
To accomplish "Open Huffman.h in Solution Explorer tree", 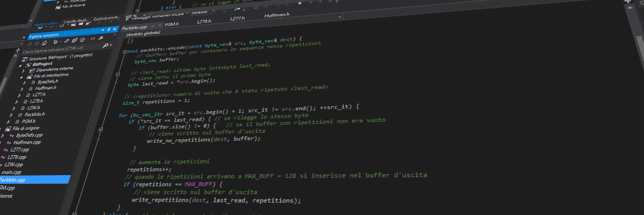I will (46, 88).
